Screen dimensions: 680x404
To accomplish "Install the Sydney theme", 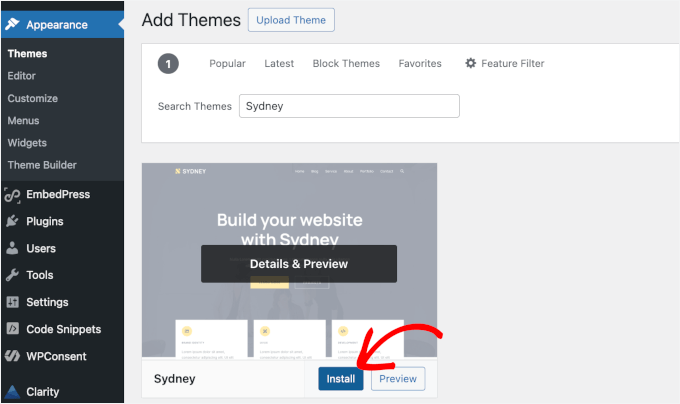I will [341, 379].
